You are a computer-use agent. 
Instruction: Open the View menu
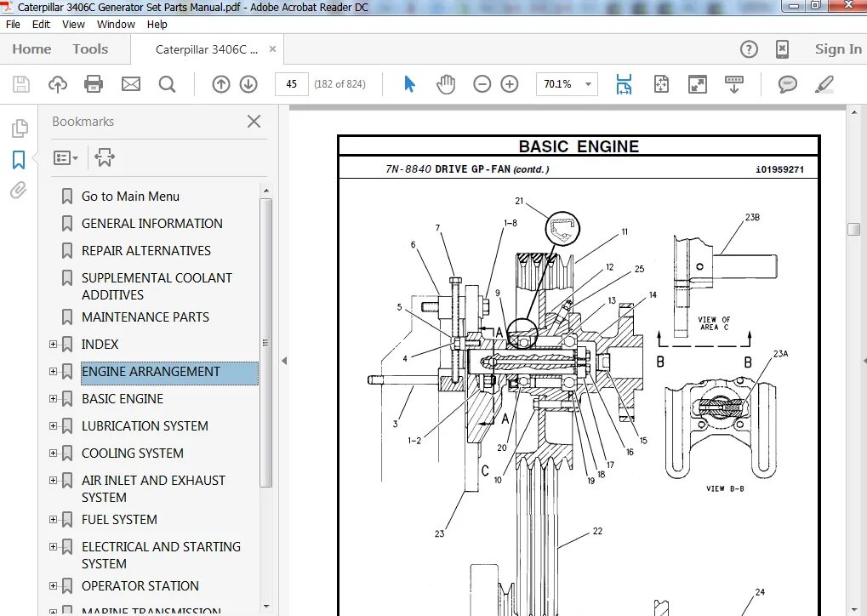(x=73, y=25)
